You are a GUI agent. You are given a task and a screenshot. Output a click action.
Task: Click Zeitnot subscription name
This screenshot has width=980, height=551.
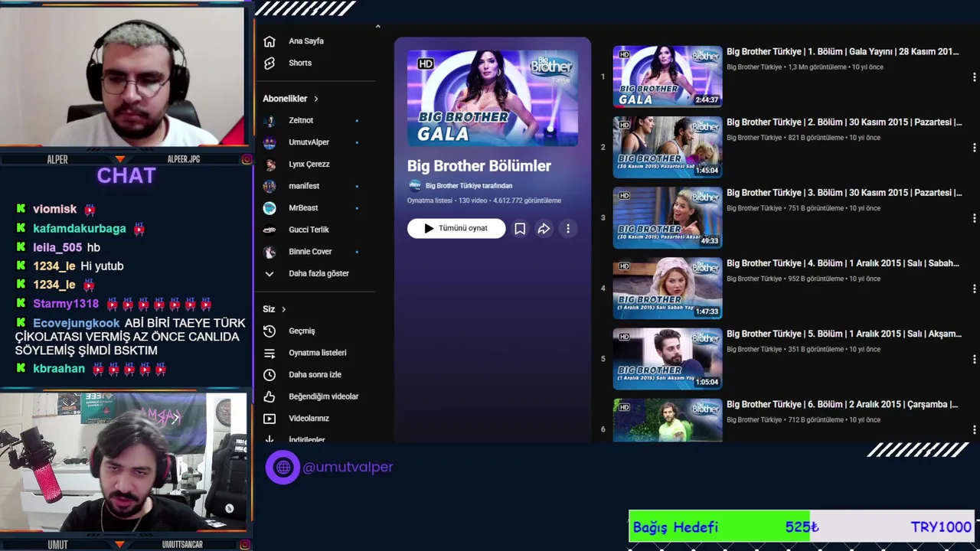click(301, 120)
